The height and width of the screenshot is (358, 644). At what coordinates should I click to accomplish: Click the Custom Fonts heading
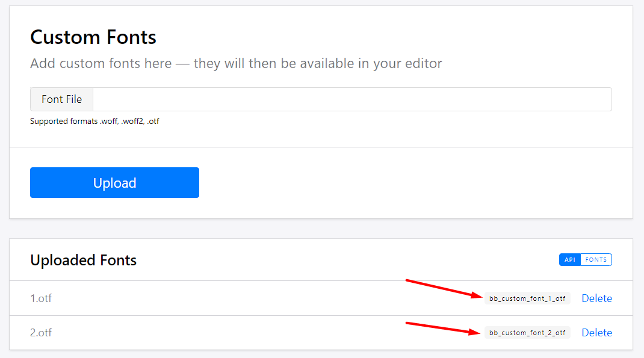pyautogui.click(x=93, y=37)
